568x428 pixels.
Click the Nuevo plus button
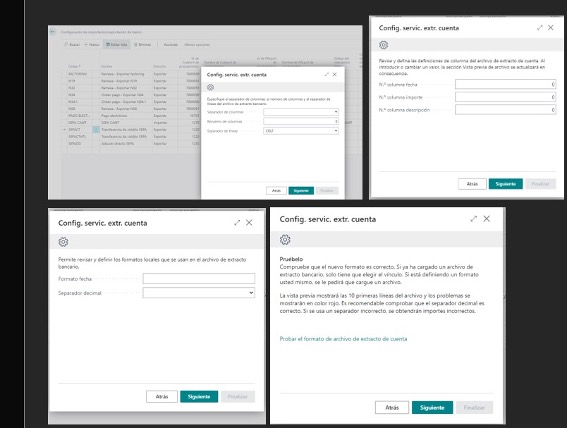click(92, 45)
